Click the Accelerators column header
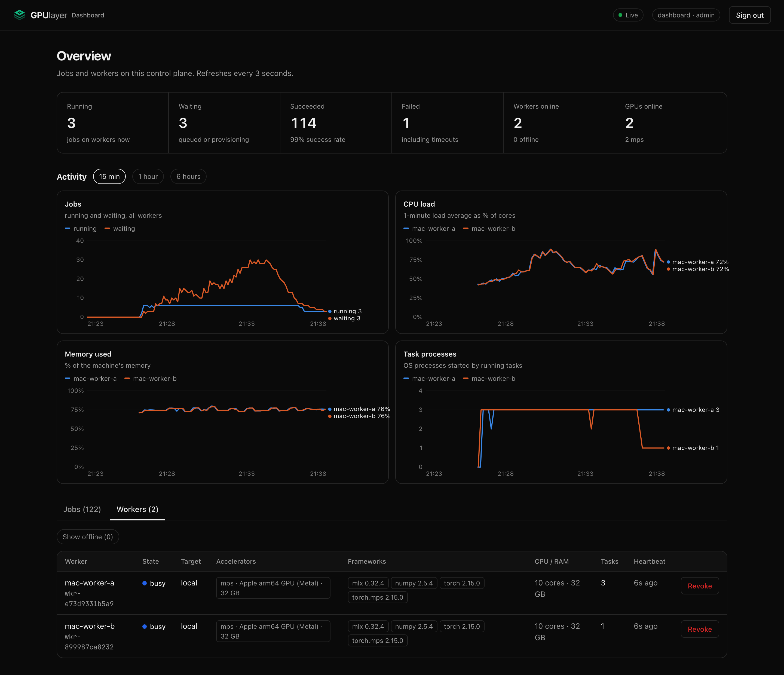Image resolution: width=784 pixels, height=675 pixels. pyautogui.click(x=236, y=562)
